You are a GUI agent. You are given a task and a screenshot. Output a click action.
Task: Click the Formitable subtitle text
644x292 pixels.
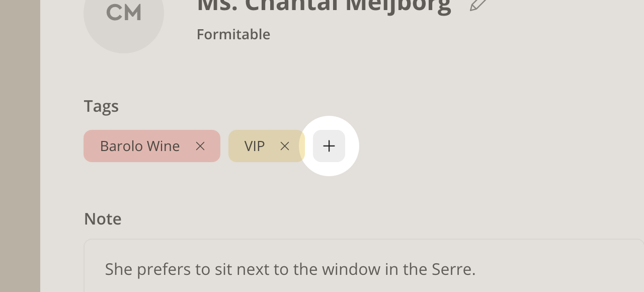click(233, 34)
